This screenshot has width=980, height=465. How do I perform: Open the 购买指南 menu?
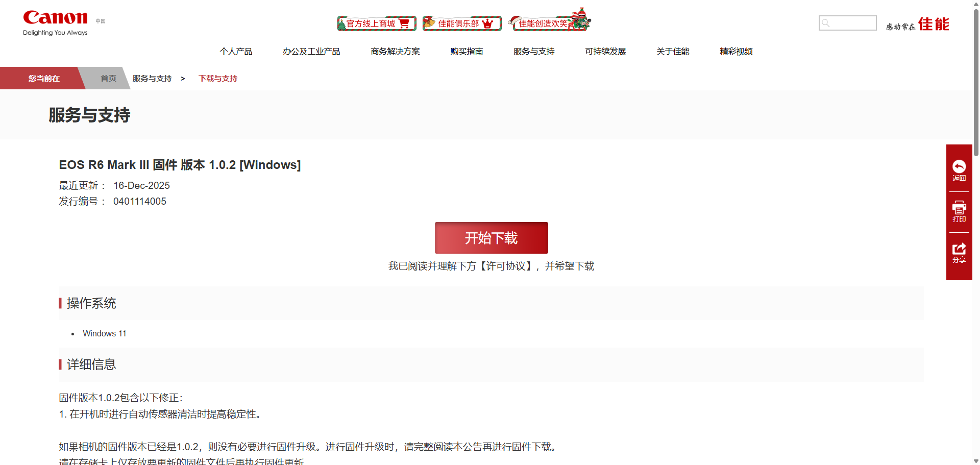click(x=467, y=52)
